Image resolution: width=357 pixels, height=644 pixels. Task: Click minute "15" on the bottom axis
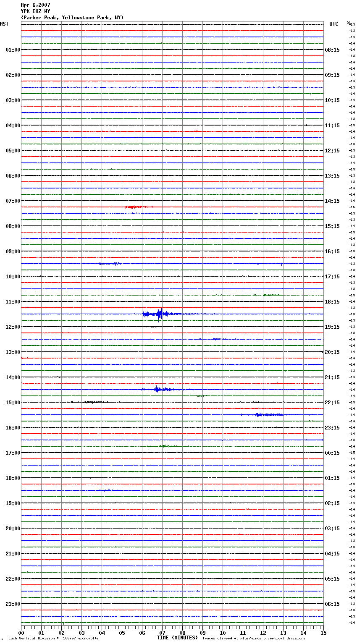[x=323, y=633]
